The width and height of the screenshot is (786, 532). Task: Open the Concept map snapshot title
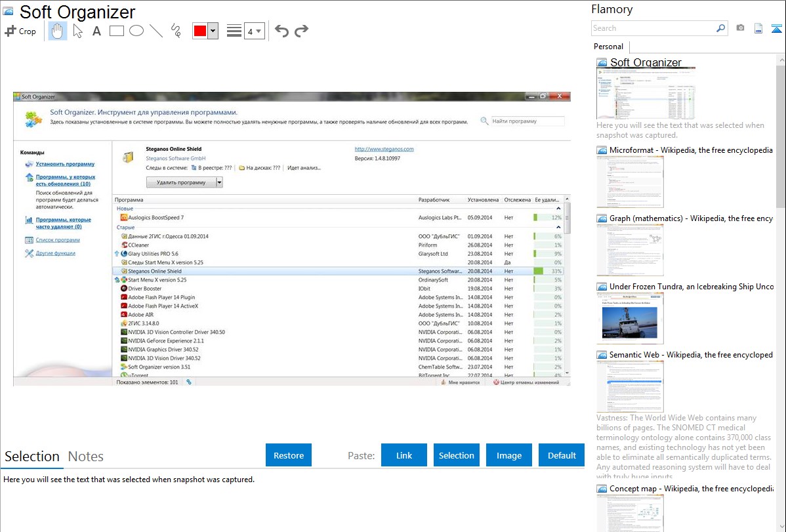[691, 488]
